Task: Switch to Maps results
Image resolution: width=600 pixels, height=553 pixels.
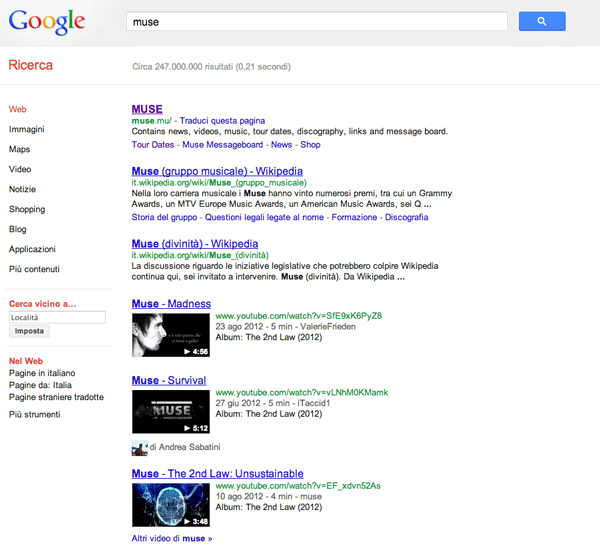Action: [20, 149]
